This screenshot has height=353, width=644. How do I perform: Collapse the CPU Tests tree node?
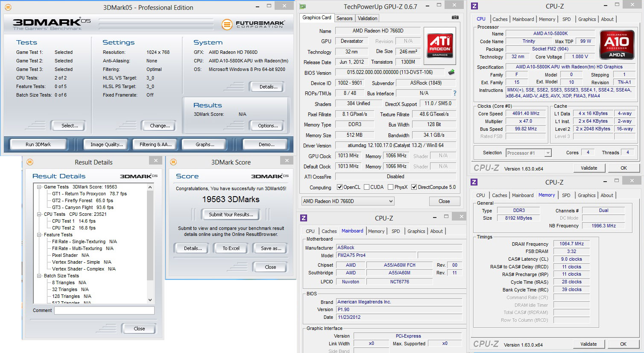tap(39, 214)
